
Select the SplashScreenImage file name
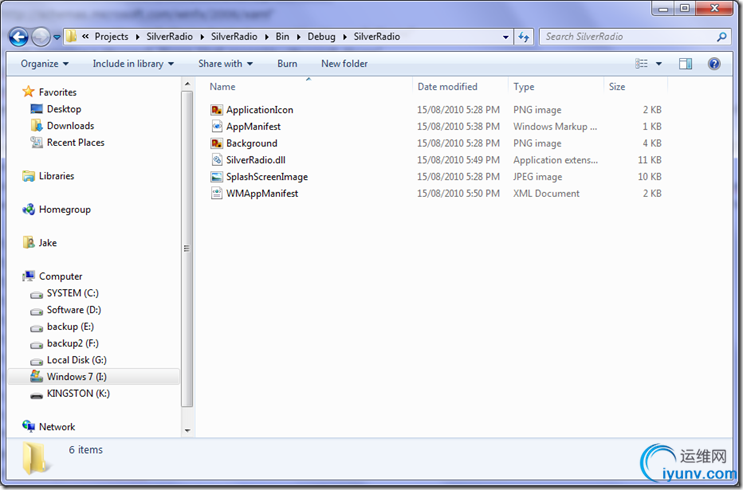tap(267, 177)
